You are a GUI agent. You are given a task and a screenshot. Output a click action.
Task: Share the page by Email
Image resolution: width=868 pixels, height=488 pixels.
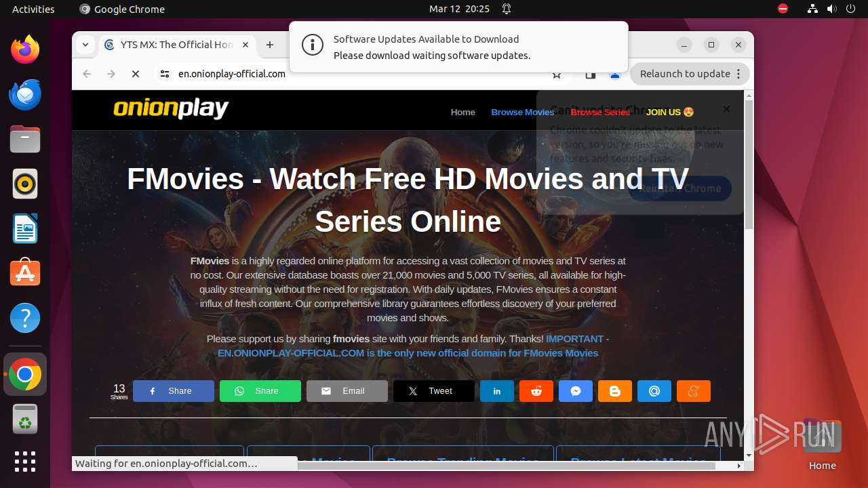pos(347,391)
